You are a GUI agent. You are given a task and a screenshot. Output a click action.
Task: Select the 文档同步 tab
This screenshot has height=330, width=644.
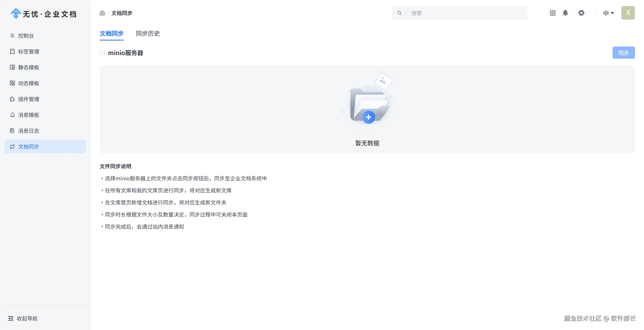(111, 33)
